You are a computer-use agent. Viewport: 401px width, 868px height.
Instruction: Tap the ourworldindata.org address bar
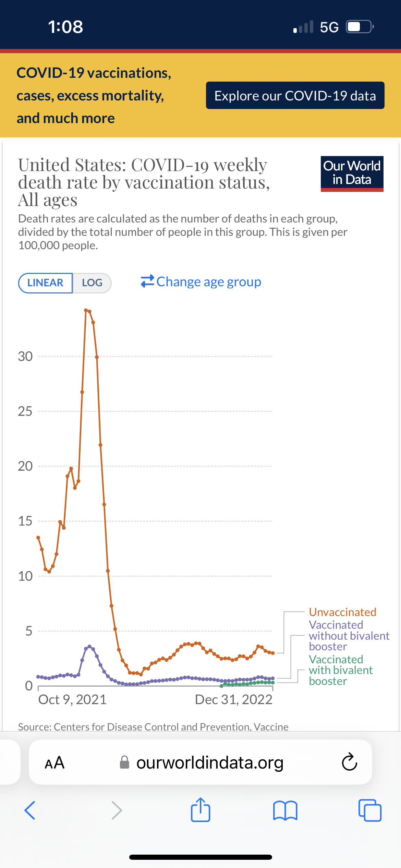(209, 763)
